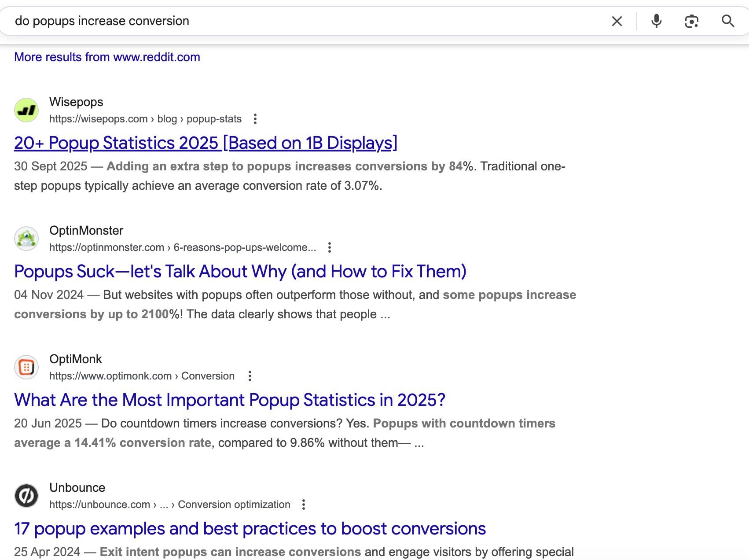Start voice search with the microphone icon
Viewport: 749px width, 560px height.
656,21
